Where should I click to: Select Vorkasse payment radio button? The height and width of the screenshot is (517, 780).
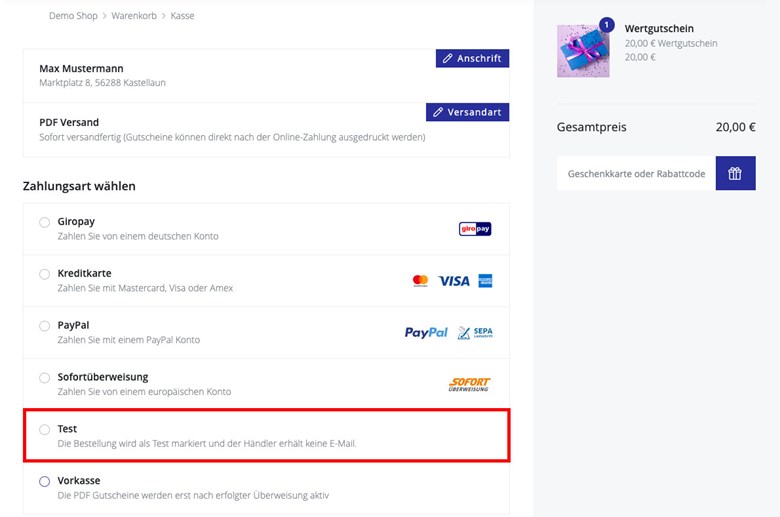click(x=45, y=481)
